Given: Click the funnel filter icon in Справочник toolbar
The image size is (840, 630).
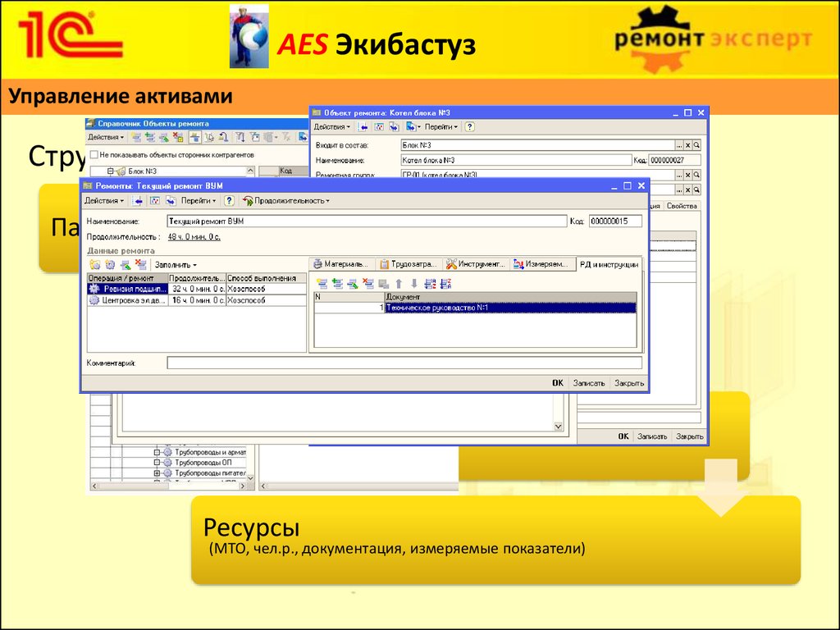Looking at the screenshot, I should click(x=240, y=138).
